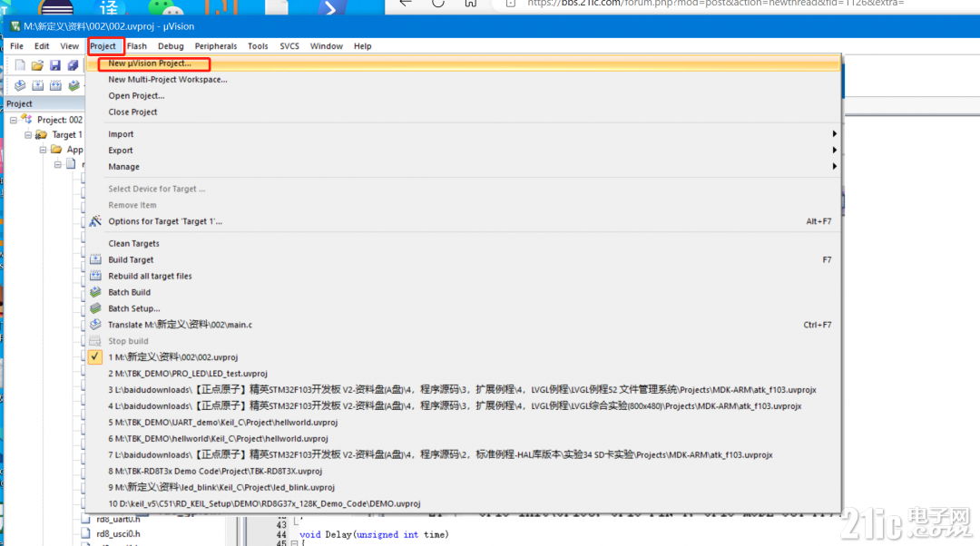Image resolution: width=980 pixels, height=546 pixels.
Task: Click the browser back arrow
Action: tap(406, 3)
